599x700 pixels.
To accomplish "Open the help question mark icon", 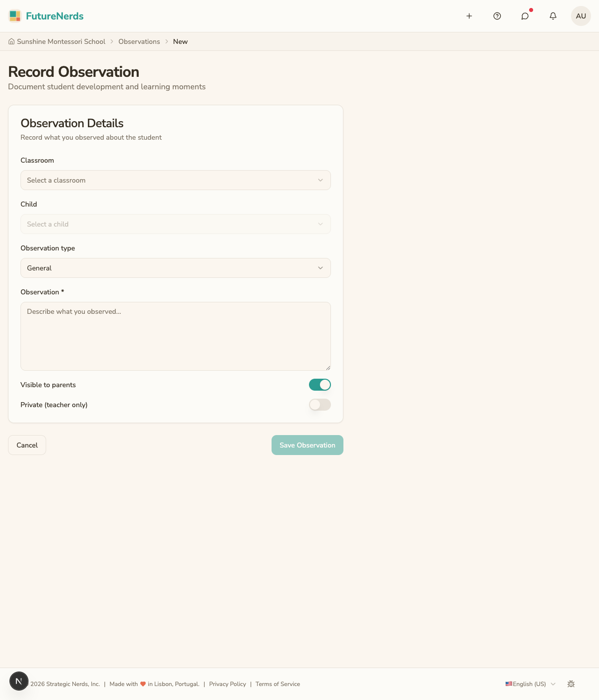I will point(497,16).
